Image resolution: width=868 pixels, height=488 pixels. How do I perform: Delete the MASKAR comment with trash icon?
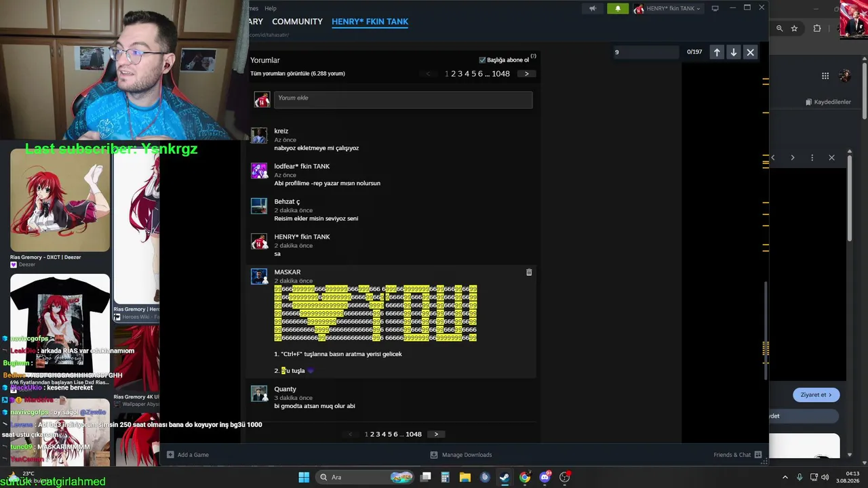(x=529, y=272)
